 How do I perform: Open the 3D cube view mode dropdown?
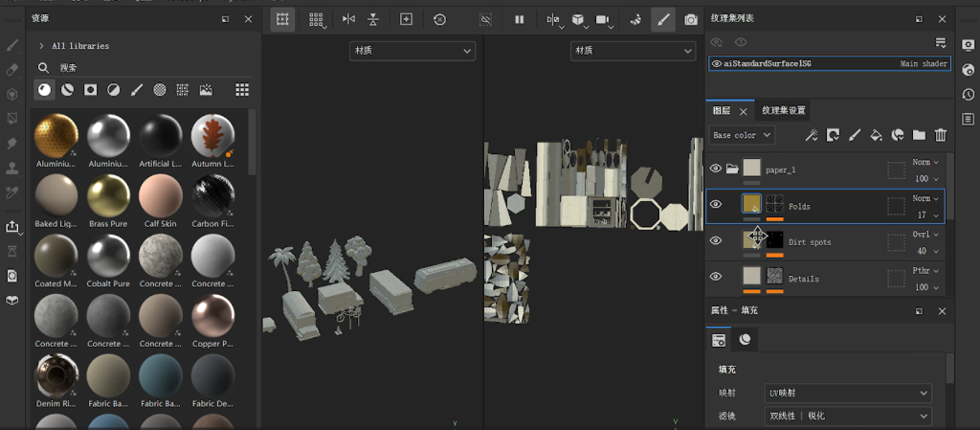click(579, 20)
